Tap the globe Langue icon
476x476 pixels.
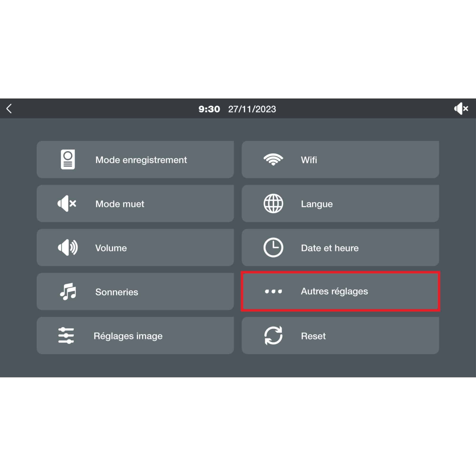273,203
